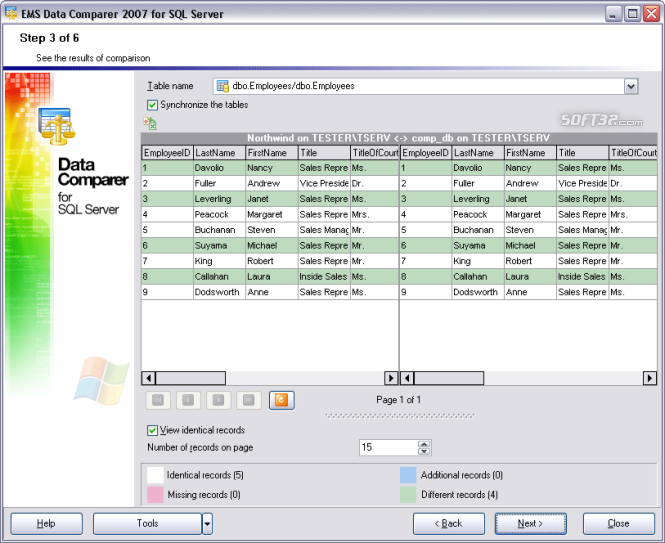Close the wizard with the Close button
Image resolution: width=665 pixels, height=543 pixels.
619,524
